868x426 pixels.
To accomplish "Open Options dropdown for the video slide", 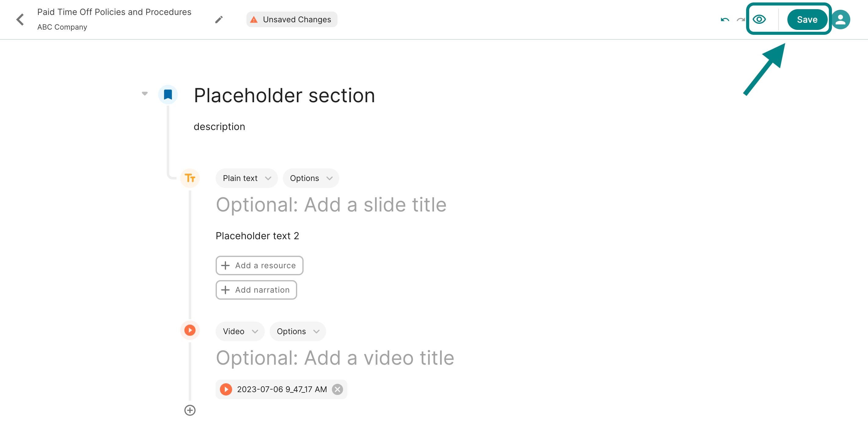I will (x=298, y=331).
